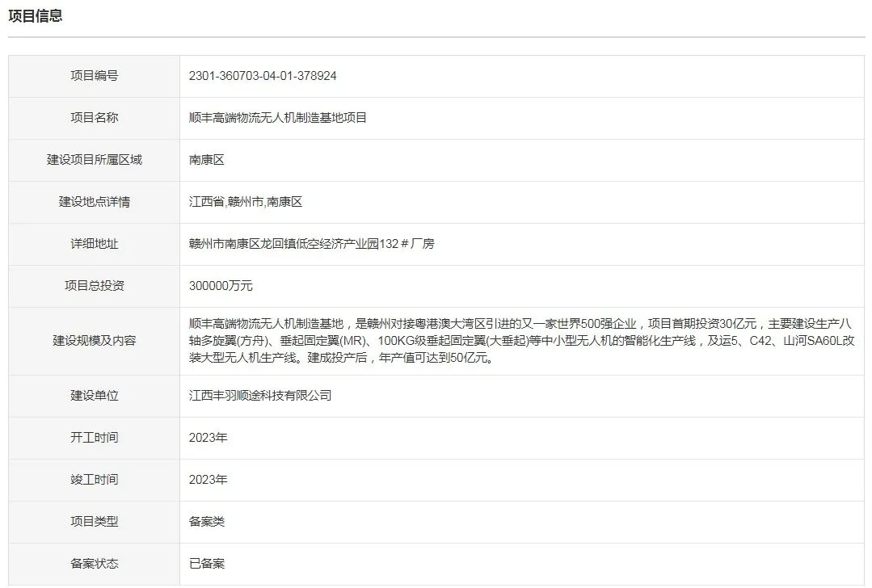Click the project name 顺丰高端物流无人机制造基地项目
This screenshot has height=588, width=872.
pyautogui.click(x=278, y=118)
